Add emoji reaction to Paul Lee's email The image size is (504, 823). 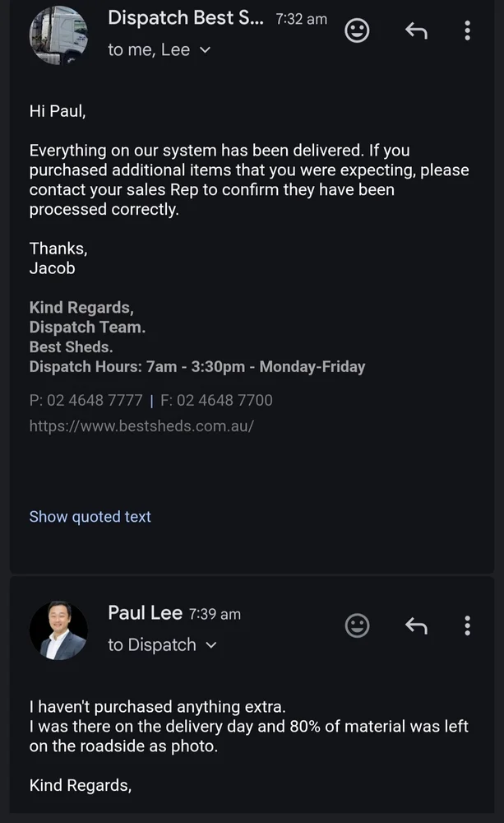coord(356,625)
